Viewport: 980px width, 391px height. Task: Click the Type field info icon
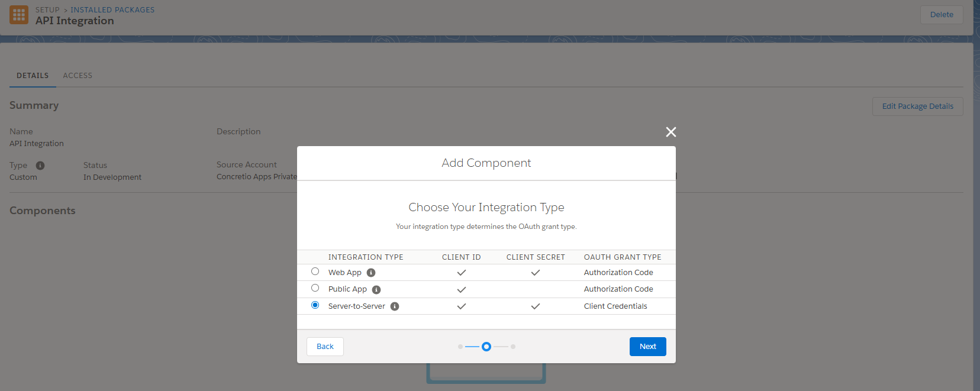pyautogui.click(x=40, y=166)
